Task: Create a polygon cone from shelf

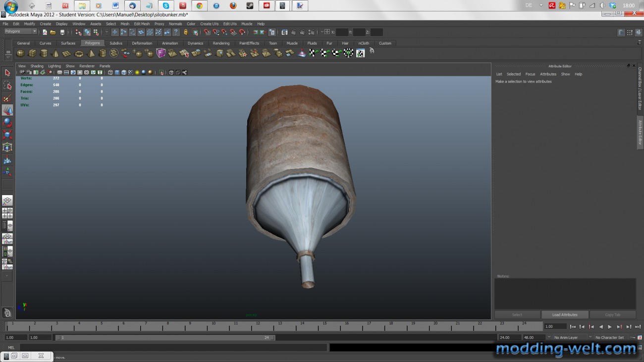Action: [55, 53]
